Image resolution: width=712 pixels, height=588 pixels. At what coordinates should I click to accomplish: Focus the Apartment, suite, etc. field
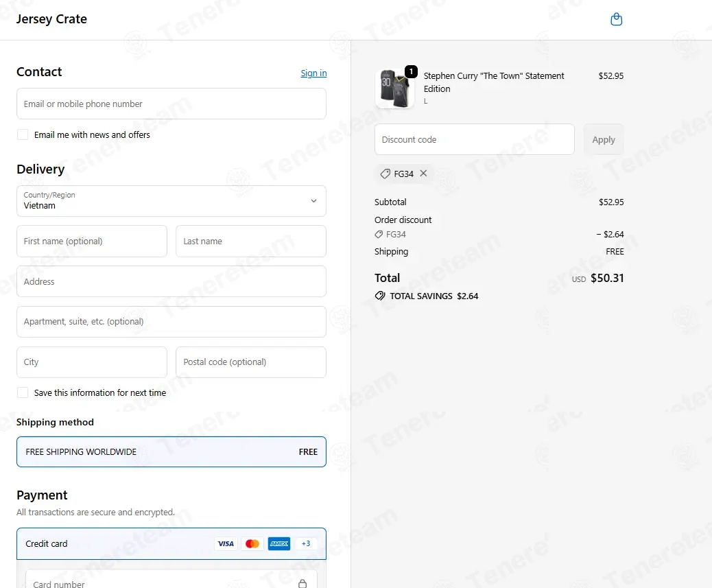point(171,322)
